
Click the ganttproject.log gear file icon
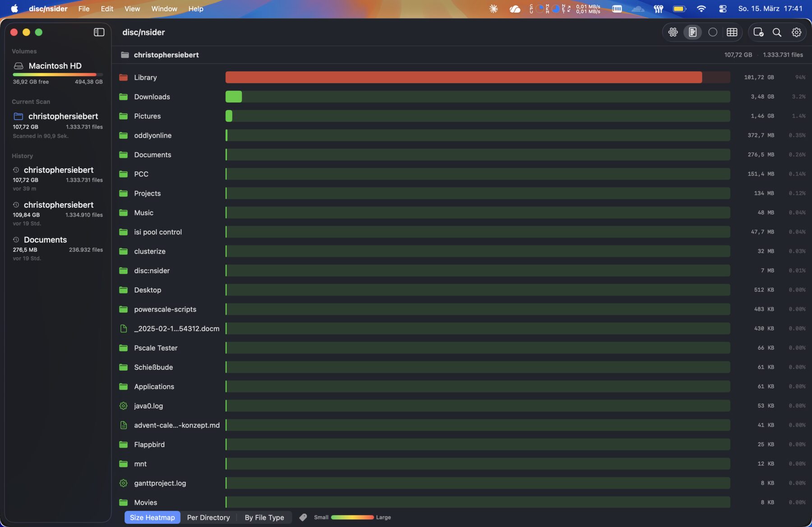(x=123, y=483)
